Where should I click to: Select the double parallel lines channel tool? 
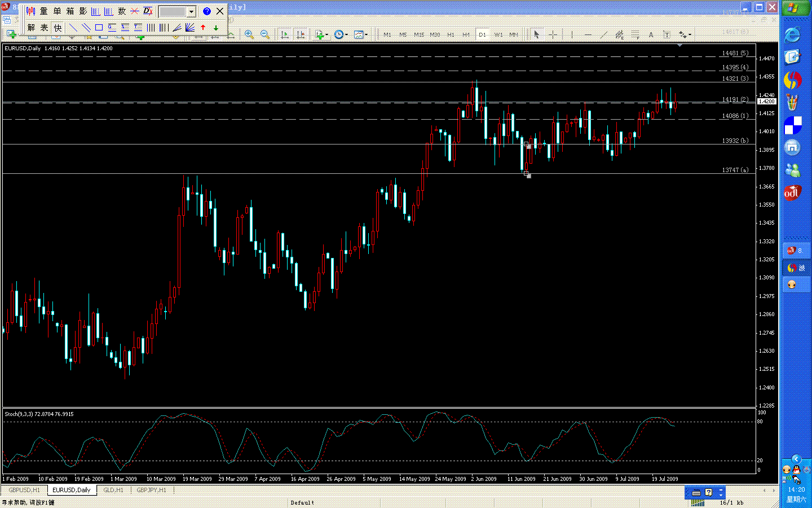point(86,28)
